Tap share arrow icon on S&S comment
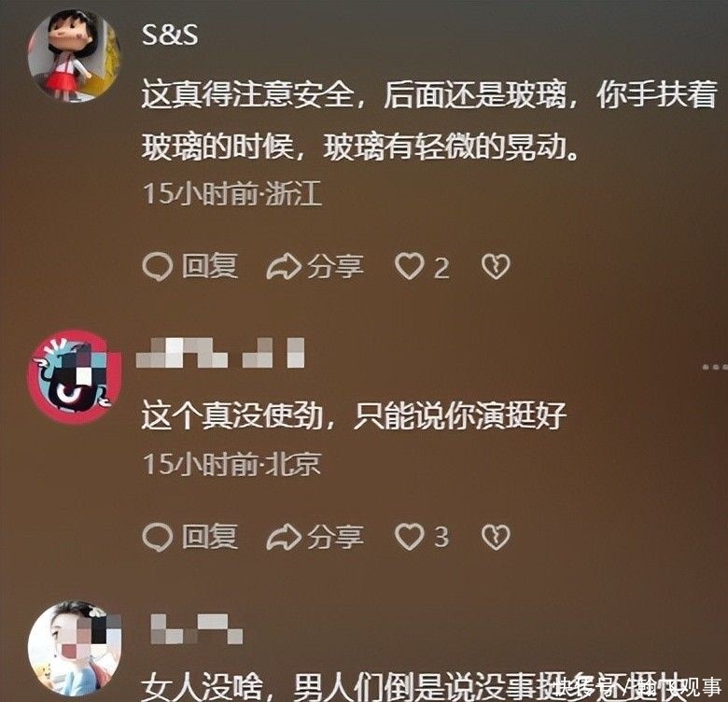Image resolution: width=728 pixels, height=702 pixels. tap(284, 266)
